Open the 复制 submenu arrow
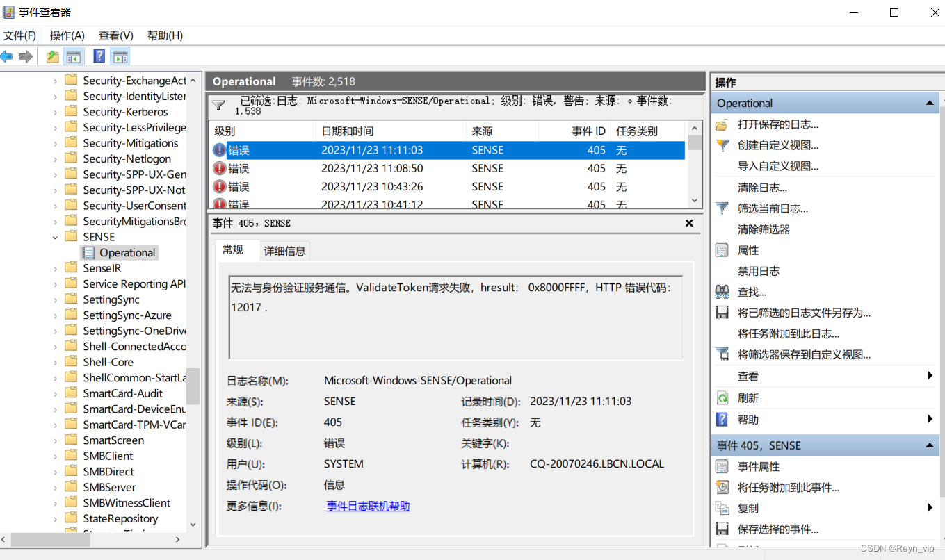Screen dimensions: 945x560 (x=930, y=508)
